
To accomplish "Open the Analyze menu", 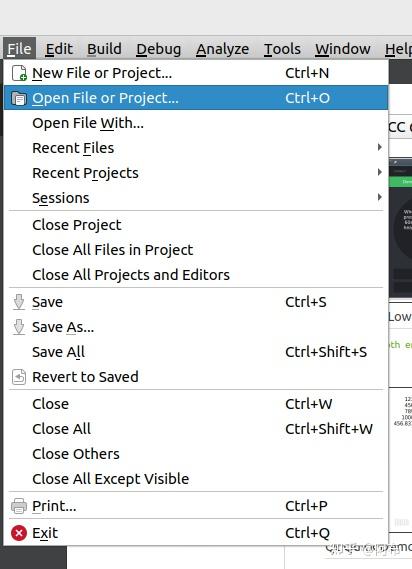I will (x=223, y=49).
